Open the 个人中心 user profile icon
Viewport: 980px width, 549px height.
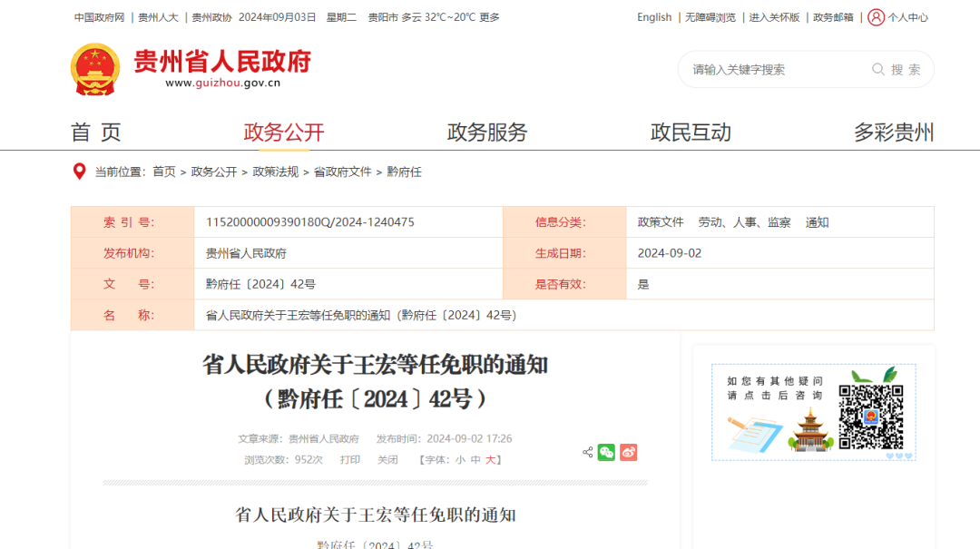coord(874,16)
